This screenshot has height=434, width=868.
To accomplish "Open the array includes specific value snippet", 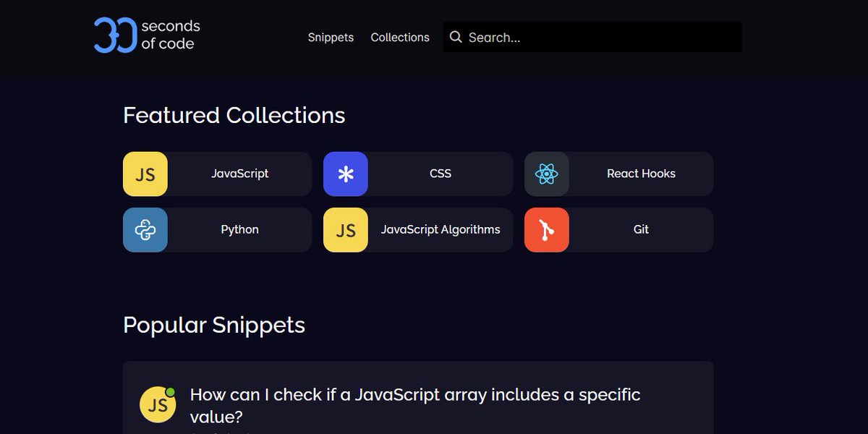I will tap(415, 405).
